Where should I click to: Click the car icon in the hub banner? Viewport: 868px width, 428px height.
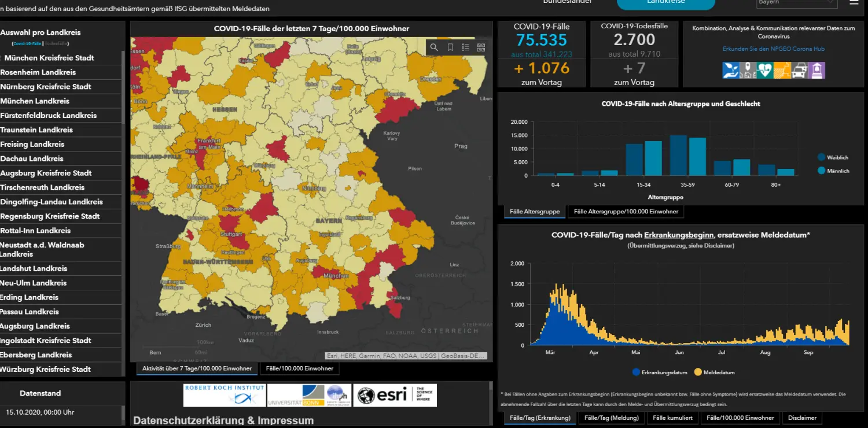(799, 70)
